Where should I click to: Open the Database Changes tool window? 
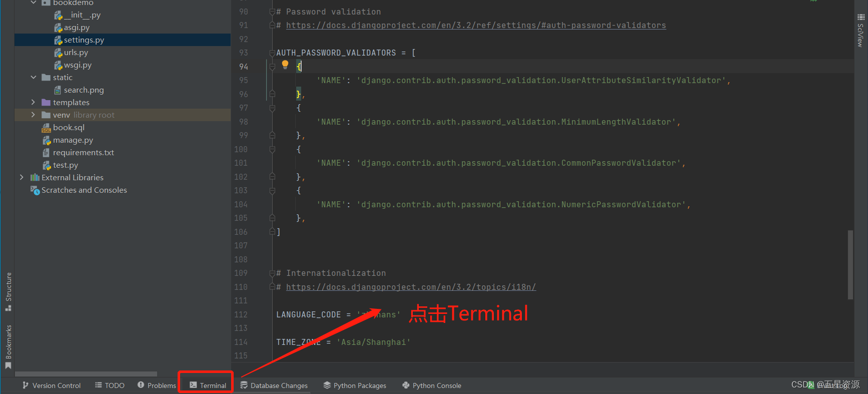click(274, 385)
